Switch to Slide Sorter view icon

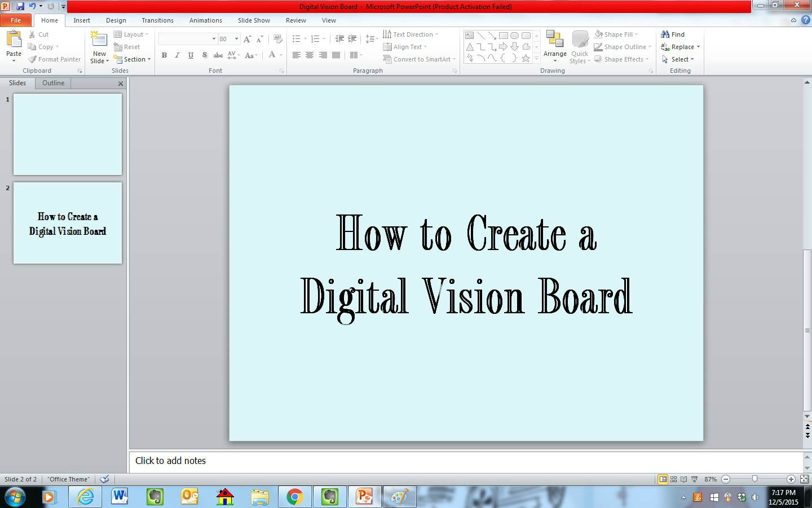[x=673, y=479]
